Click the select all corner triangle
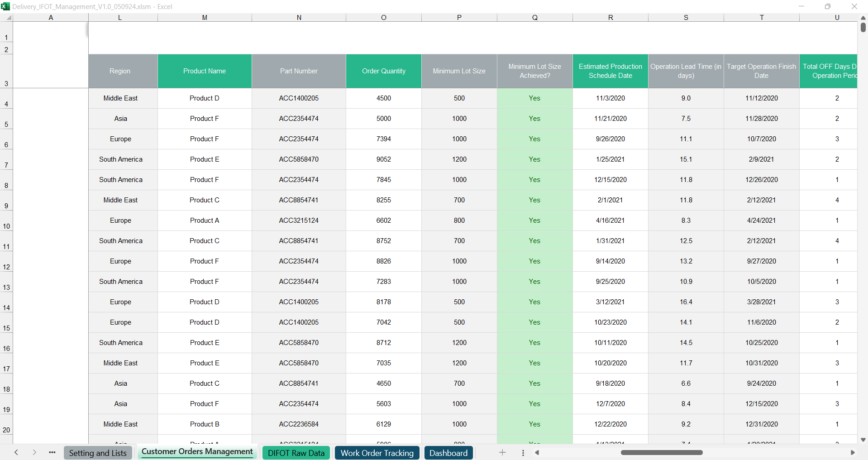 [x=8, y=18]
